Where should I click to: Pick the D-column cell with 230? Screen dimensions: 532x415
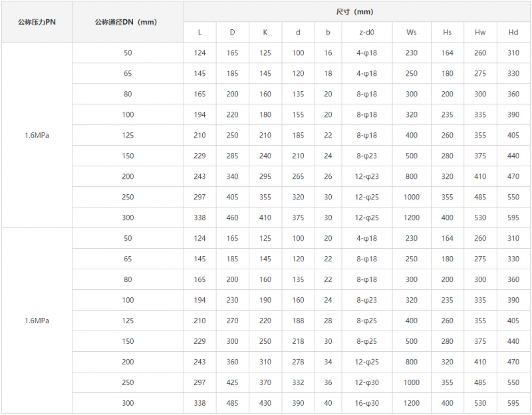coord(232,300)
